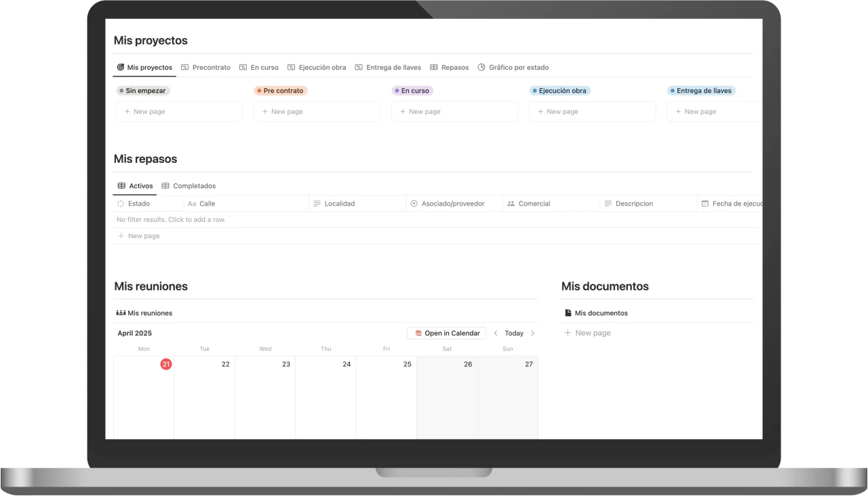Switch to the Activos tab

coord(135,186)
